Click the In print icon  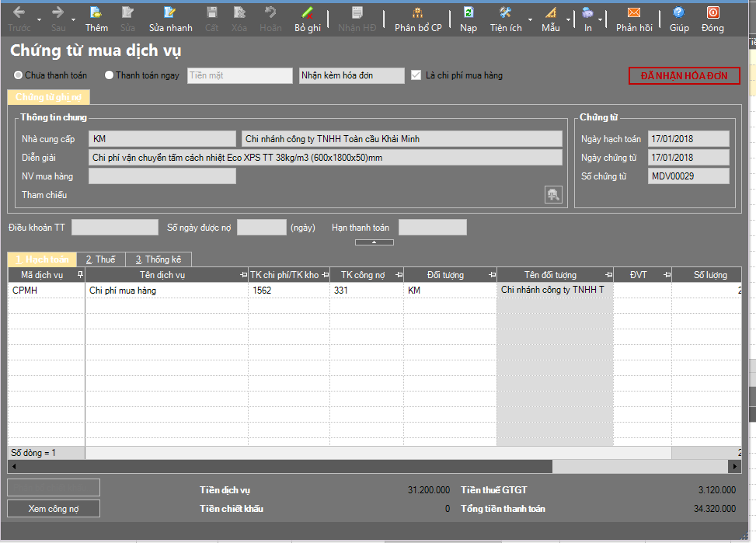587,13
